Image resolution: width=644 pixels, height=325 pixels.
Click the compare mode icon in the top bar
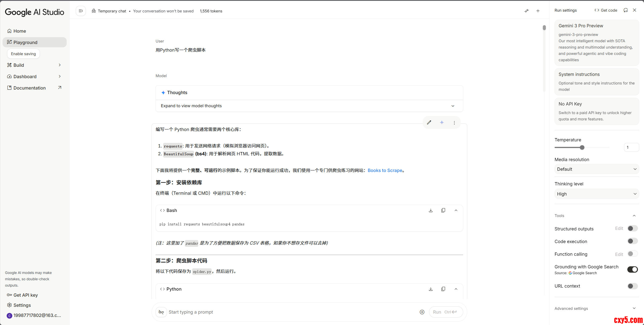tap(527, 11)
